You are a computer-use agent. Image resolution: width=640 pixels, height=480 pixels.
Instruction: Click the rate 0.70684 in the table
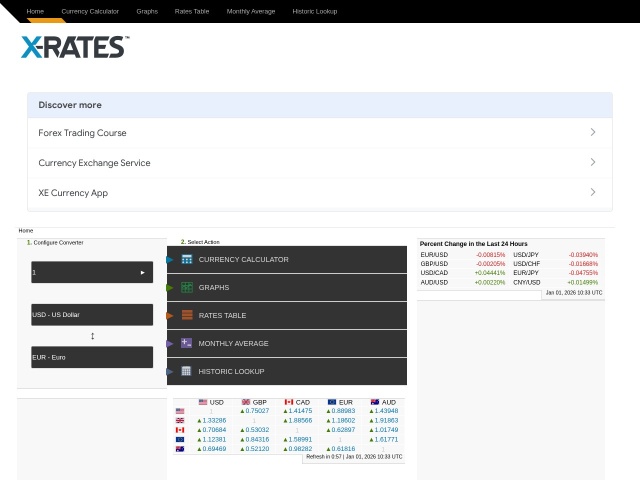[x=214, y=430]
